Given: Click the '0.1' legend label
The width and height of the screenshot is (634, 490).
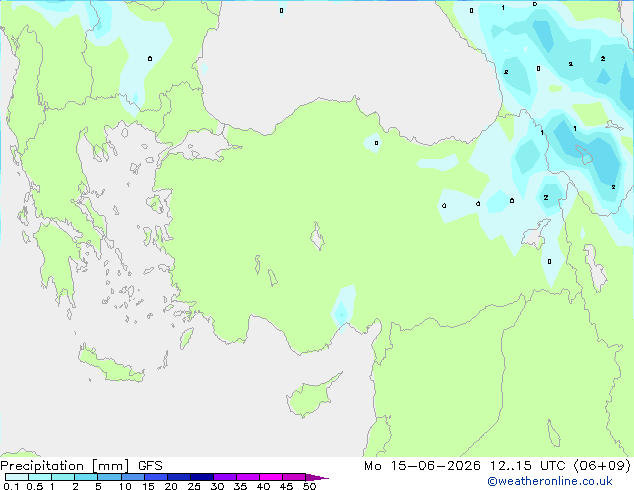Looking at the screenshot, I should 11,486.
